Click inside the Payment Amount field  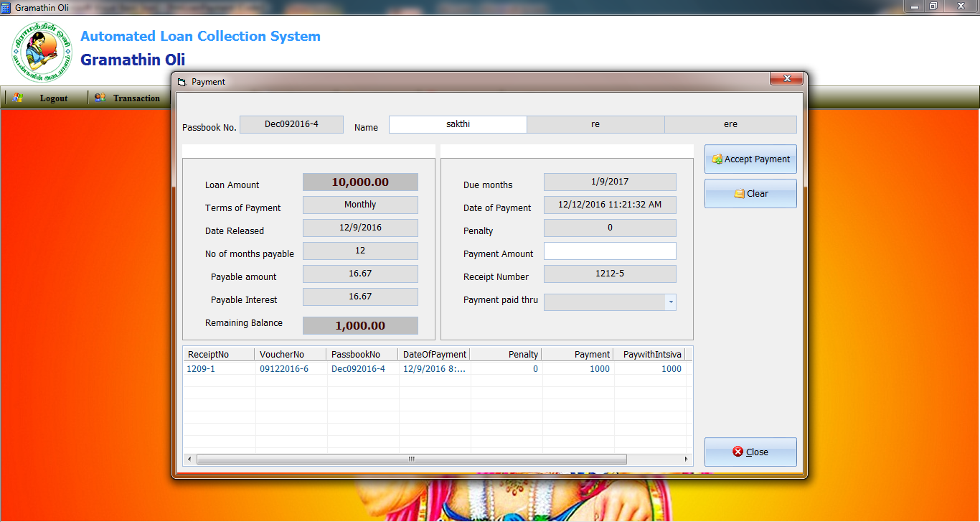click(x=610, y=251)
